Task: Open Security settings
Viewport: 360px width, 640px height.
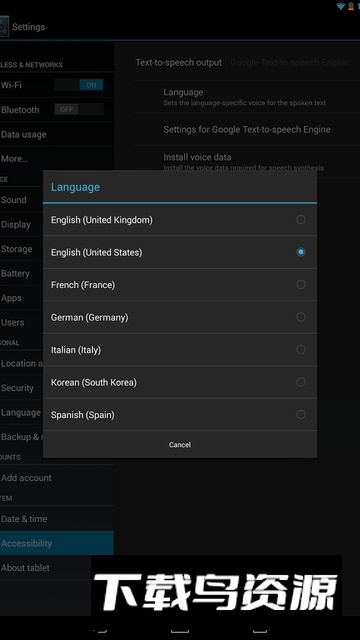Action: pyautogui.click(x=22, y=388)
